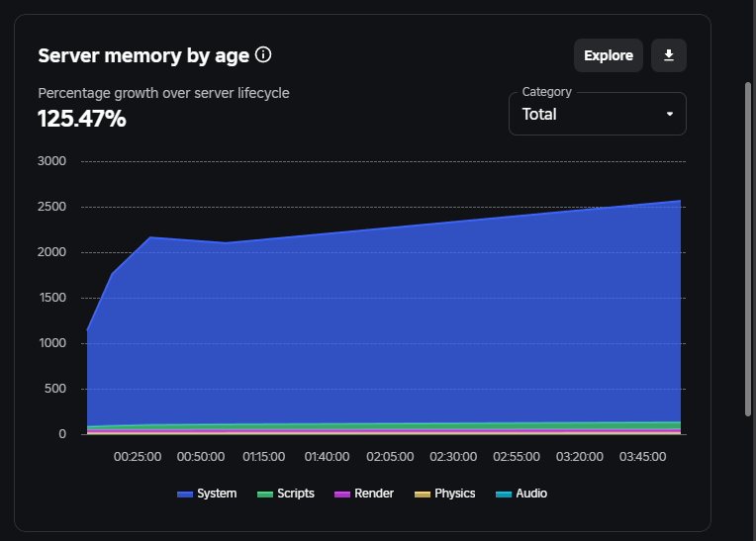Toggle the Audio series in the legend
756x541 pixels.
[521, 494]
